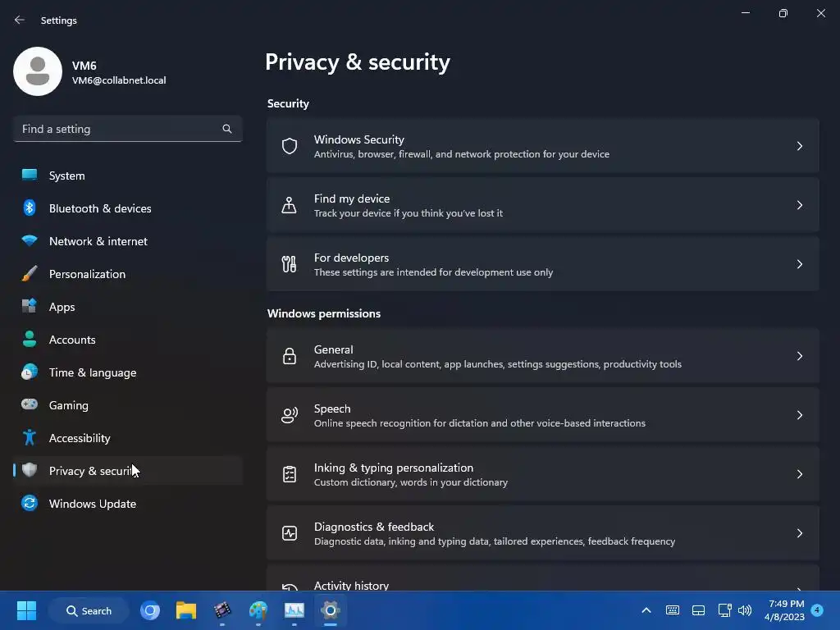840x630 pixels.
Task: Open the volume control in tray
Action: (x=745, y=610)
